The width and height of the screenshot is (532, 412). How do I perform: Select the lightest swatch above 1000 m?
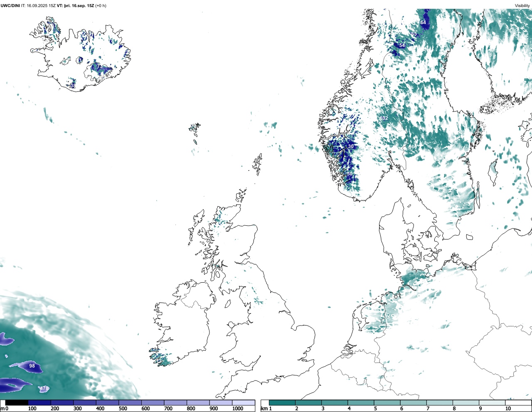pyautogui.click(x=243, y=402)
